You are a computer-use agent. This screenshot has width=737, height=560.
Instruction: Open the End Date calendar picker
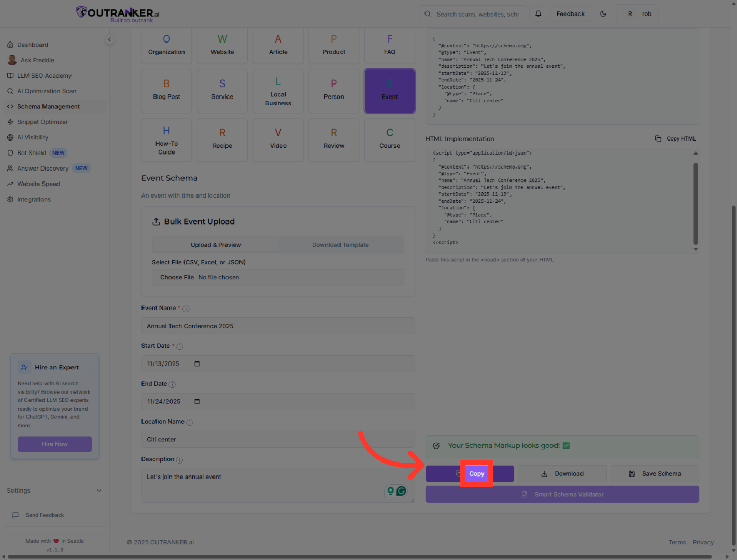point(197,402)
